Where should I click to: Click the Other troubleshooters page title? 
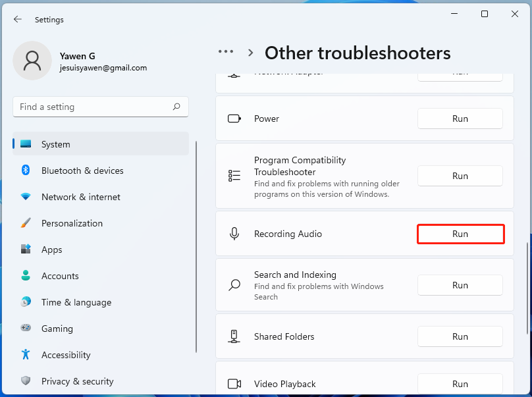[x=358, y=53]
